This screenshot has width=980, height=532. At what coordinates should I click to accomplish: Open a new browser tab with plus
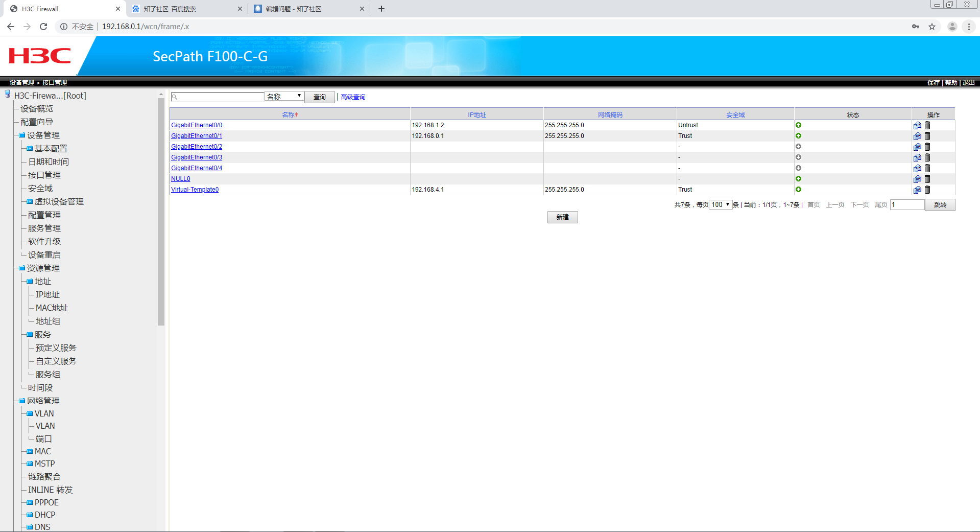(x=381, y=9)
